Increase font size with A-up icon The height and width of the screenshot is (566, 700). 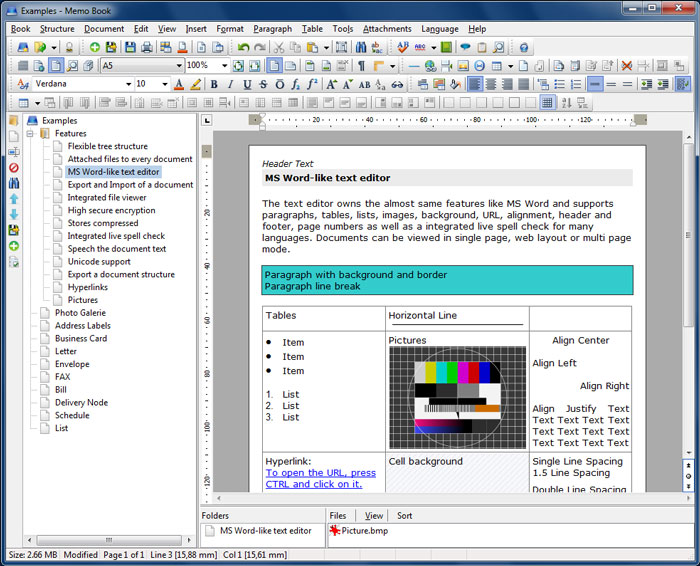tap(331, 84)
